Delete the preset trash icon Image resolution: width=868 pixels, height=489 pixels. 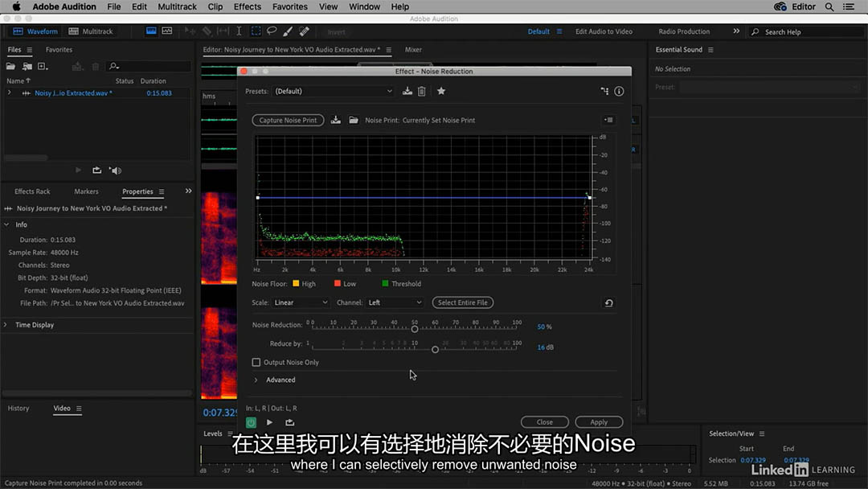[422, 92]
